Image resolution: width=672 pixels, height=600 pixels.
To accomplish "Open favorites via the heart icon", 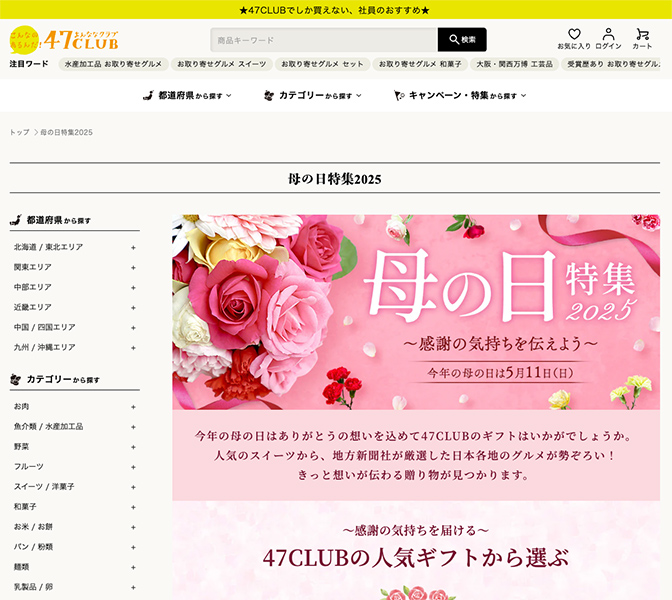I will point(574,35).
